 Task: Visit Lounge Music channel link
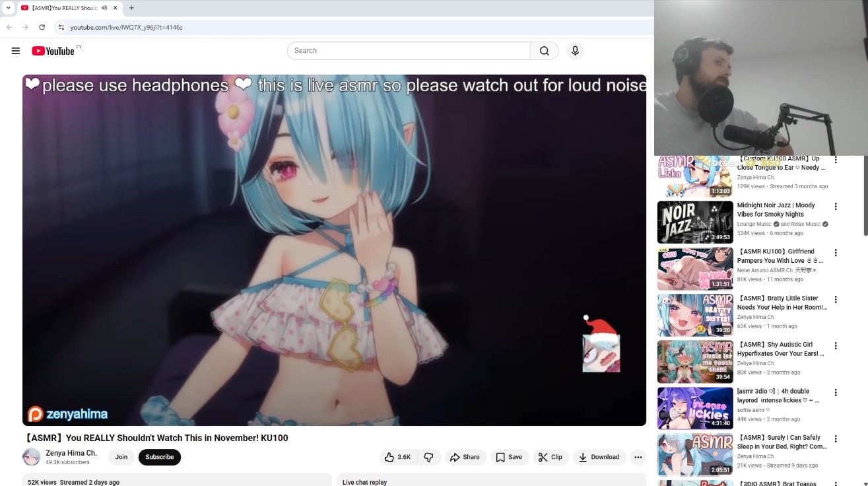point(754,225)
